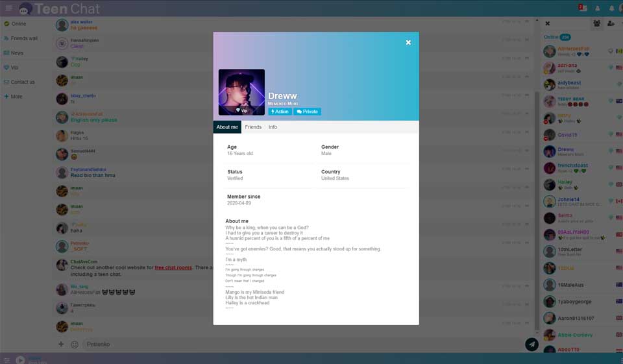Close the right user panel X
Image resolution: width=623 pixels, height=364 pixels.
[x=547, y=23]
